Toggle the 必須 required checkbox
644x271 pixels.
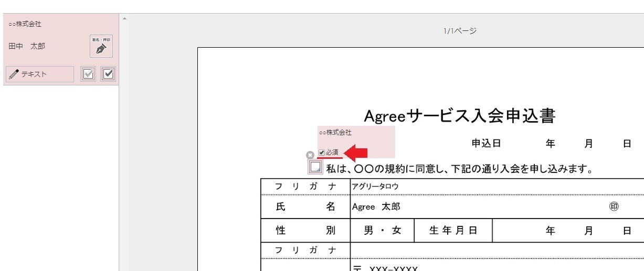pyautogui.click(x=322, y=153)
